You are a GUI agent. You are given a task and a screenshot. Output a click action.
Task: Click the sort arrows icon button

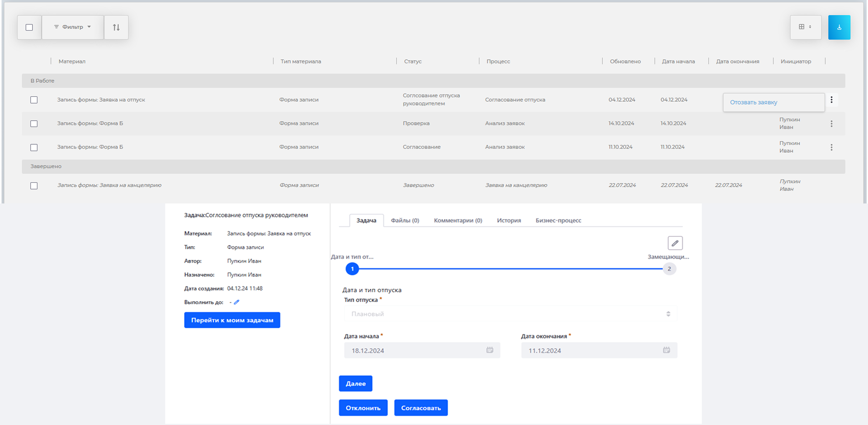(x=116, y=27)
